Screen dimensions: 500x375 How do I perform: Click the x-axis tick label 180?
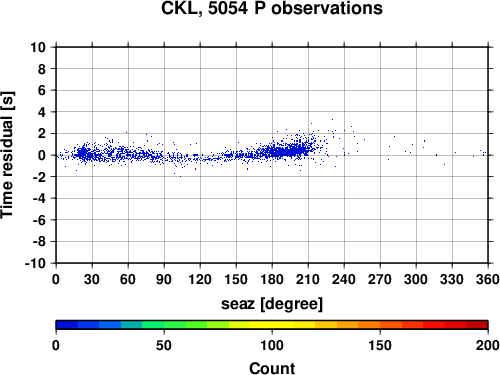coord(272,279)
